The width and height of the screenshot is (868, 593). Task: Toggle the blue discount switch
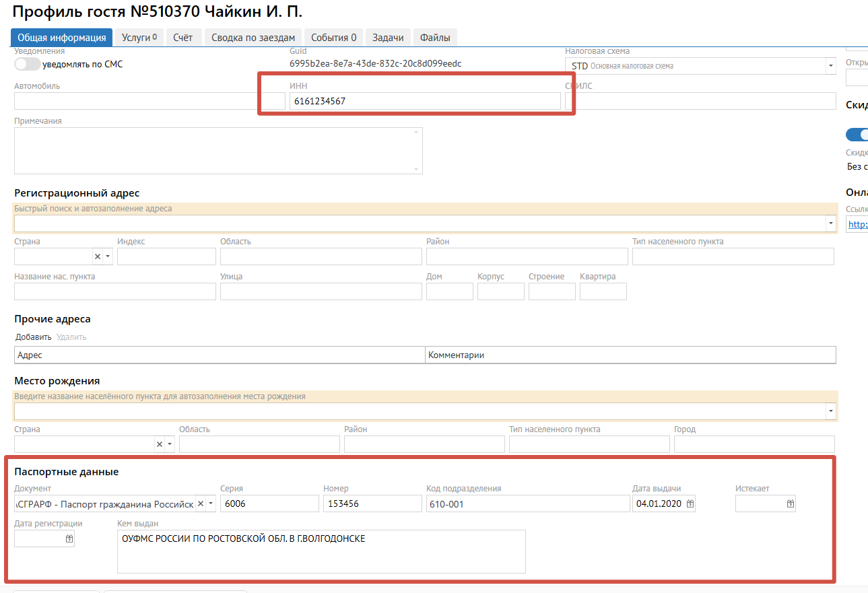tap(857, 135)
